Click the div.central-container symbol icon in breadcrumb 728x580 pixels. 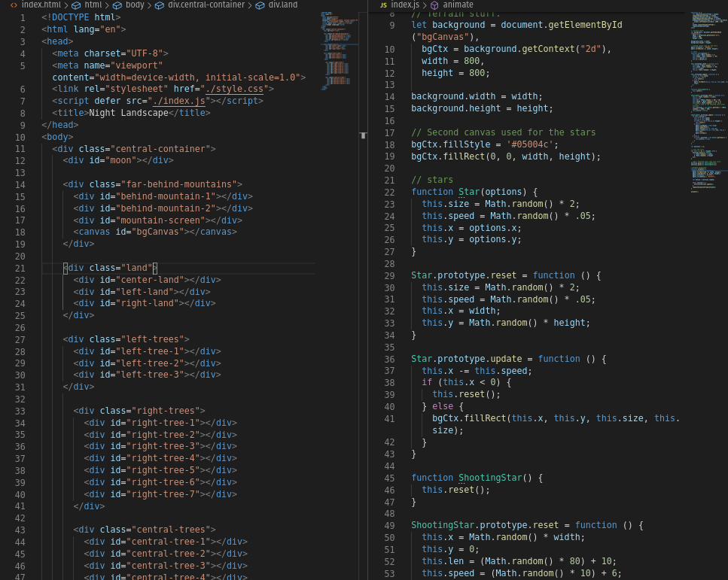click(160, 5)
